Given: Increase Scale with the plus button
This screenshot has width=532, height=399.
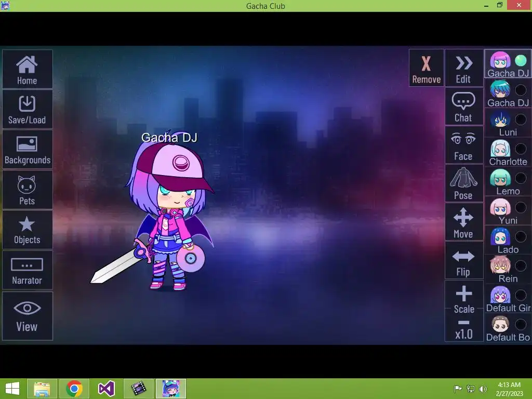Looking at the screenshot, I should tap(464, 294).
